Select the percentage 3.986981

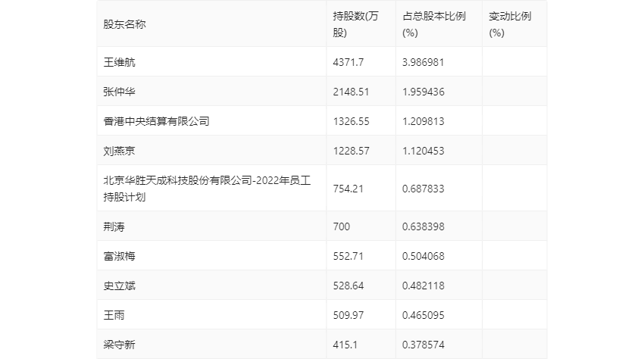click(423, 62)
